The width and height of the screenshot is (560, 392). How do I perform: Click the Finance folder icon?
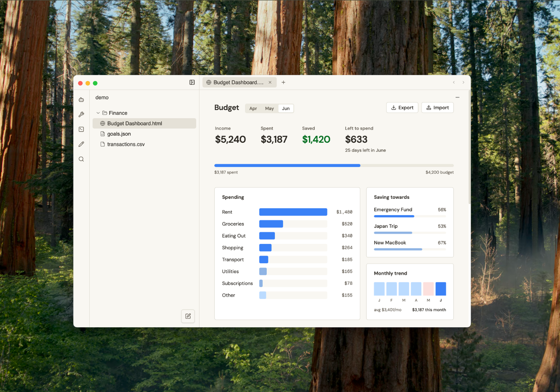click(105, 113)
